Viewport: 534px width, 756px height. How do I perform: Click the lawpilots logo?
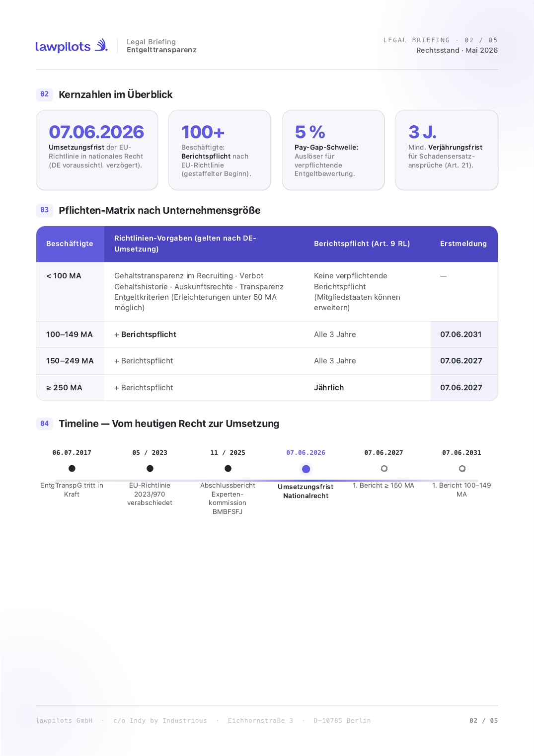point(72,46)
